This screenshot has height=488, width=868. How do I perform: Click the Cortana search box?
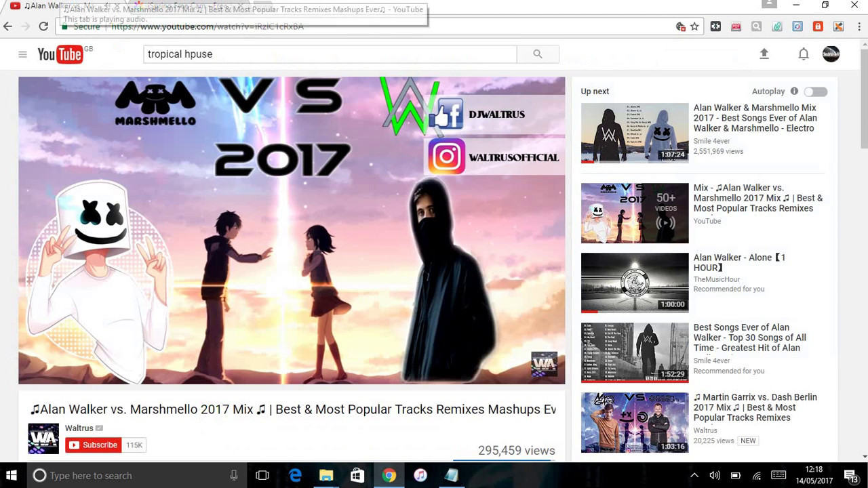pos(136,475)
